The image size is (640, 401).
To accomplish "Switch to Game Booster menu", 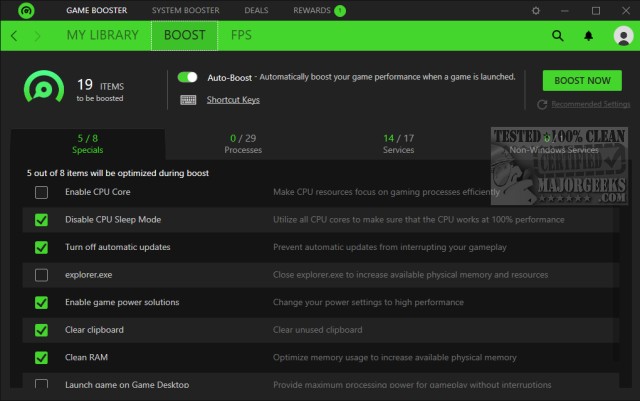I will pyautogui.click(x=97, y=10).
